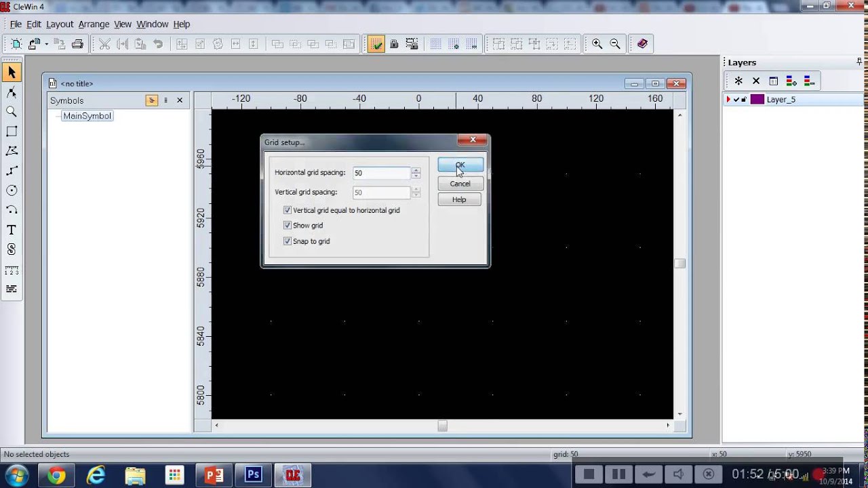Select the Text tool

11,230
